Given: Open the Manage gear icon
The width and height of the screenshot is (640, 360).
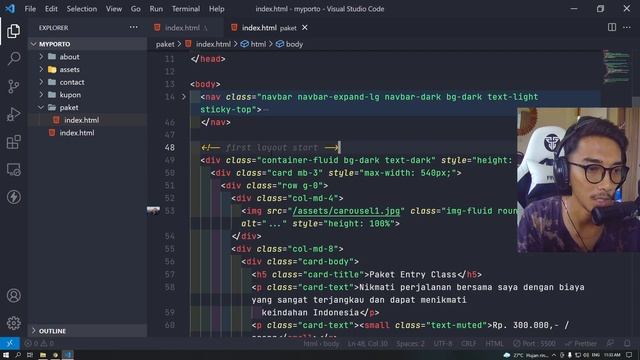Looking at the screenshot, I should (x=13, y=323).
